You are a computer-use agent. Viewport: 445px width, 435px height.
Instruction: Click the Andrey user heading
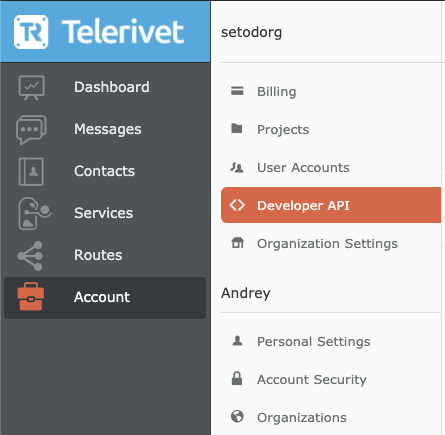click(246, 293)
